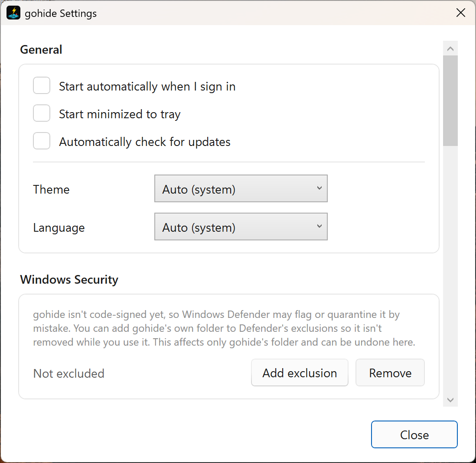Click the Close button at bottom

pyautogui.click(x=414, y=434)
